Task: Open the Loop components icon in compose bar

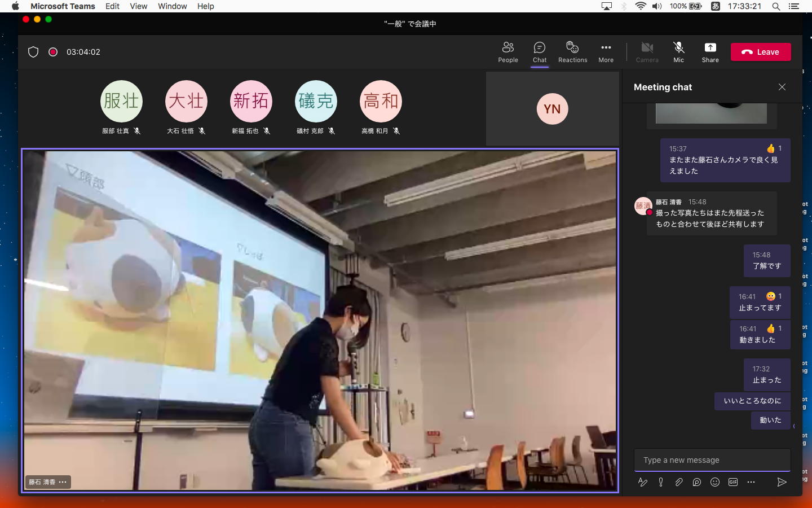Action: (697, 482)
